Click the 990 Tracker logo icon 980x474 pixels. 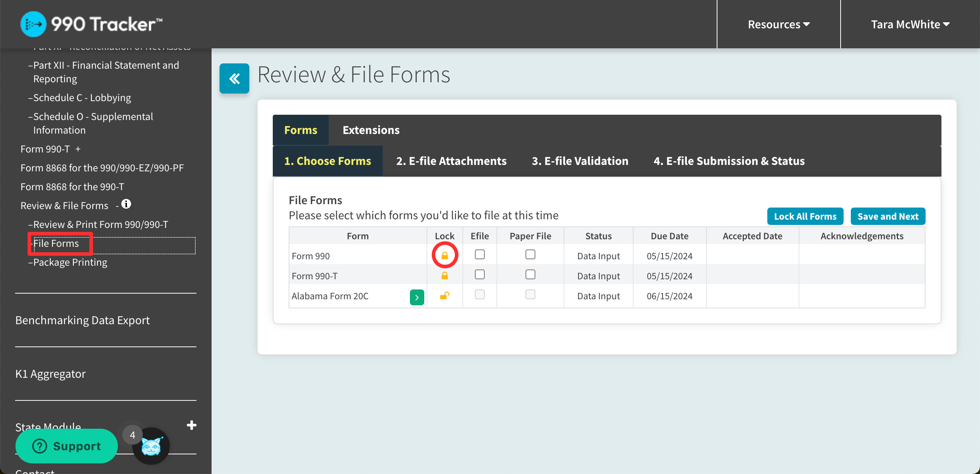click(33, 24)
